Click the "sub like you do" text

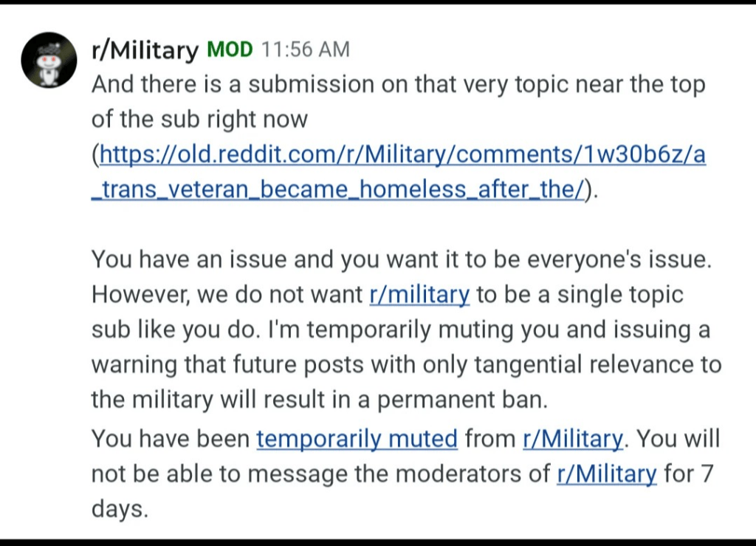click(173, 330)
